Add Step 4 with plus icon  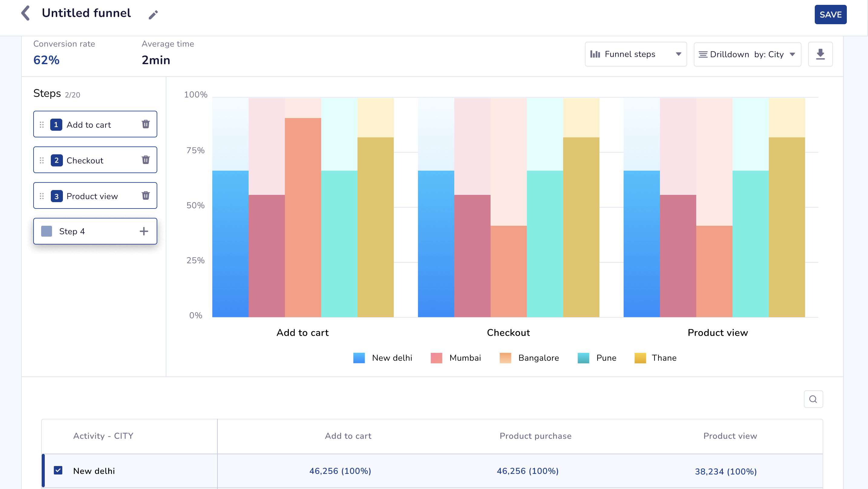point(144,231)
